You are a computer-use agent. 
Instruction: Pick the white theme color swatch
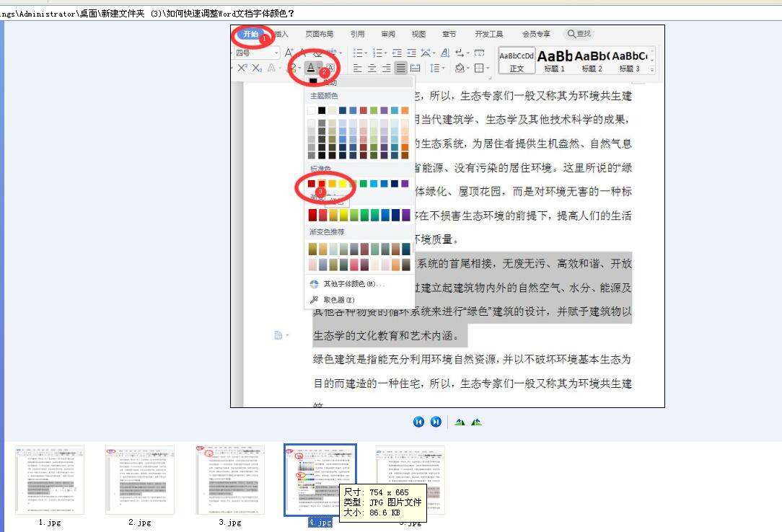point(312,110)
